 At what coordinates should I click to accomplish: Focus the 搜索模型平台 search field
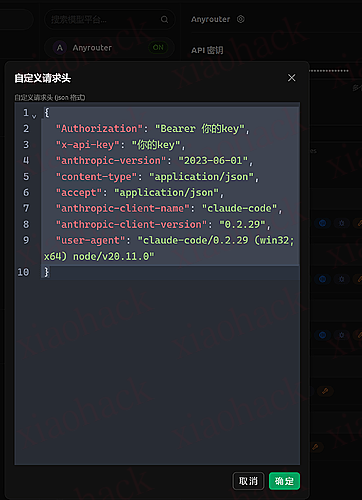(x=109, y=20)
